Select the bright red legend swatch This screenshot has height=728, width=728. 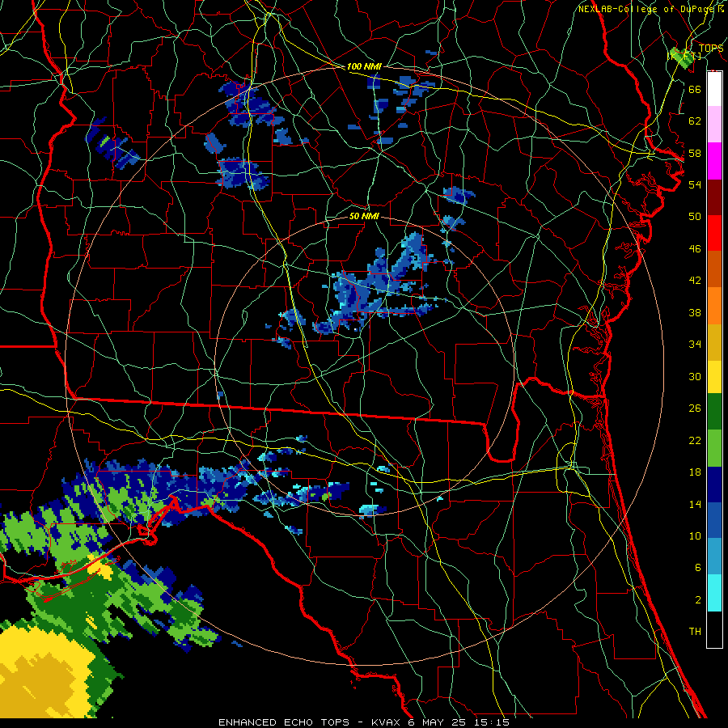(714, 233)
